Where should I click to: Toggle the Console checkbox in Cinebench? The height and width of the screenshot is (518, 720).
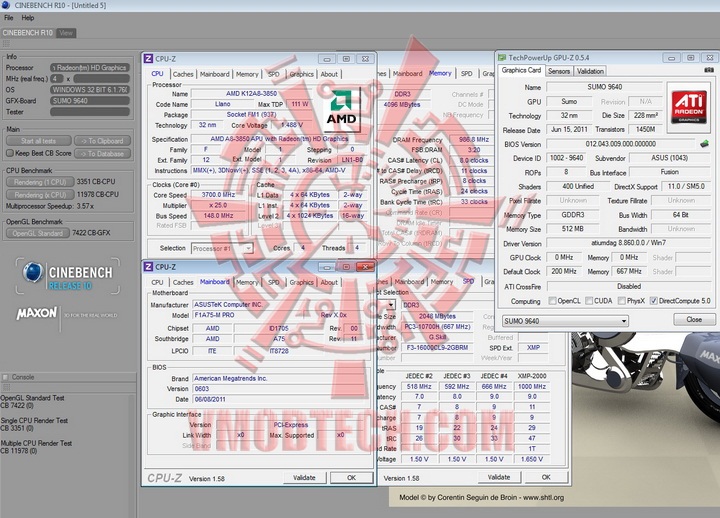coord(6,377)
